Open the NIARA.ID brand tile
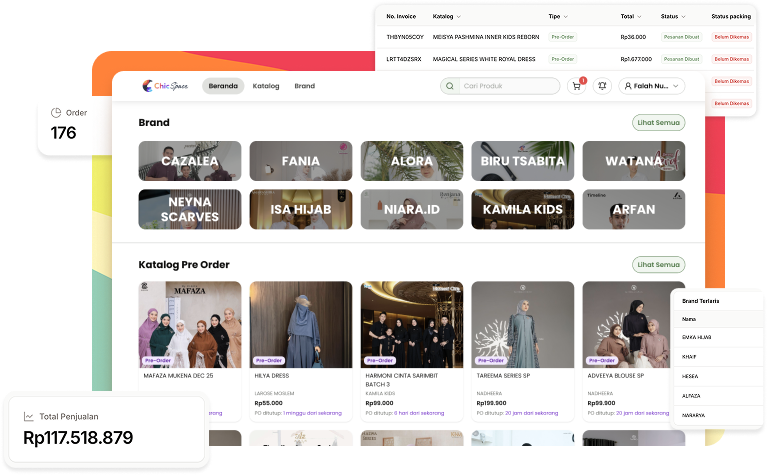768x475 pixels. pos(412,209)
